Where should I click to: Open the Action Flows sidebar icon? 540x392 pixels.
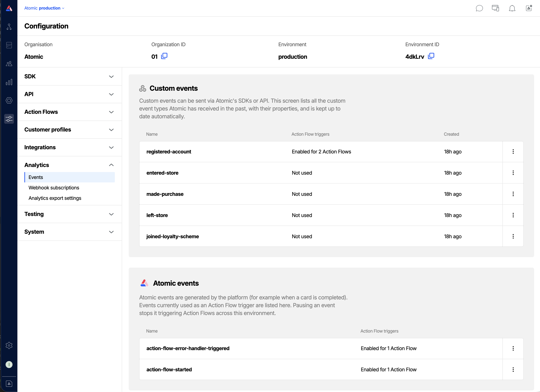click(9, 27)
